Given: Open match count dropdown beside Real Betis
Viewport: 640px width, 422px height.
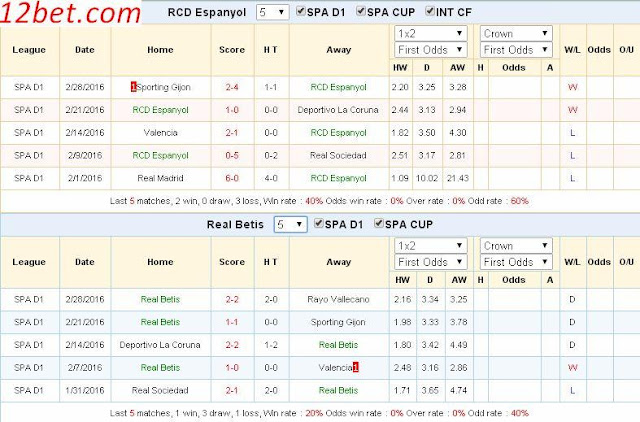Looking at the screenshot, I should [290, 224].
